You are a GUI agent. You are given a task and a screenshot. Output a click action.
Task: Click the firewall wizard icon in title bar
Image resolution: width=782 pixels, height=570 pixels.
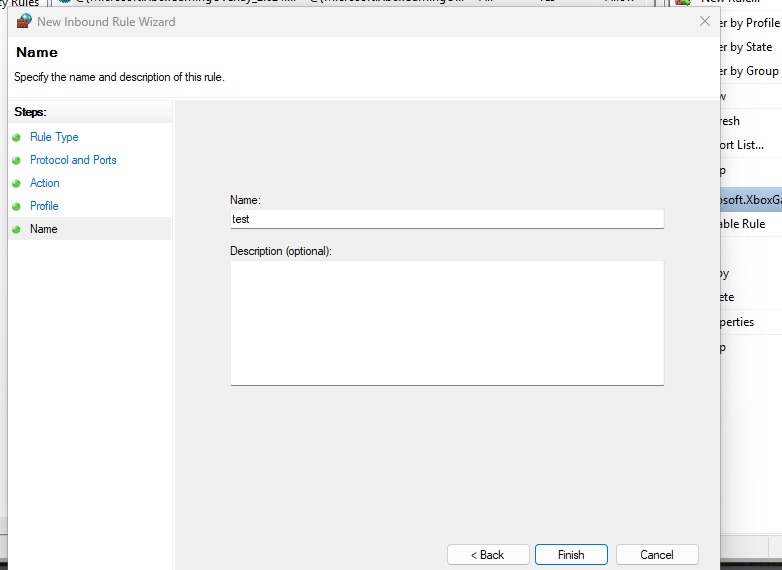point(24,21)
